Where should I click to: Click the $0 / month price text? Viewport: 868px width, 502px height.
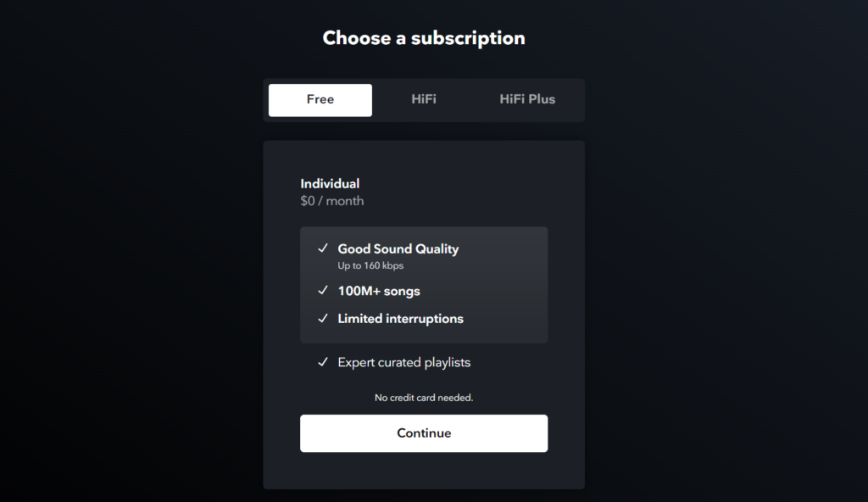tap(331, 201)
